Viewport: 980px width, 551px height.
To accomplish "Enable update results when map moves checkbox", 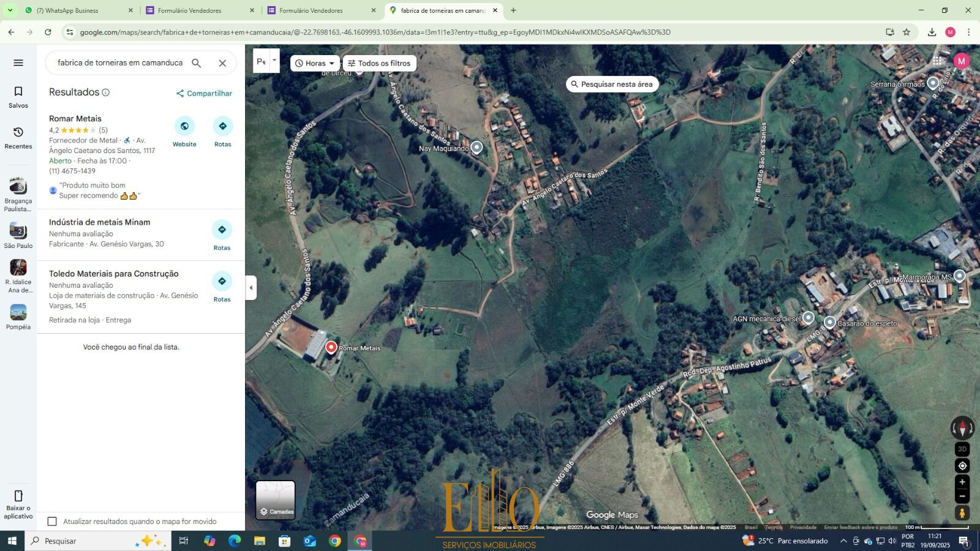I will (52, 522).
